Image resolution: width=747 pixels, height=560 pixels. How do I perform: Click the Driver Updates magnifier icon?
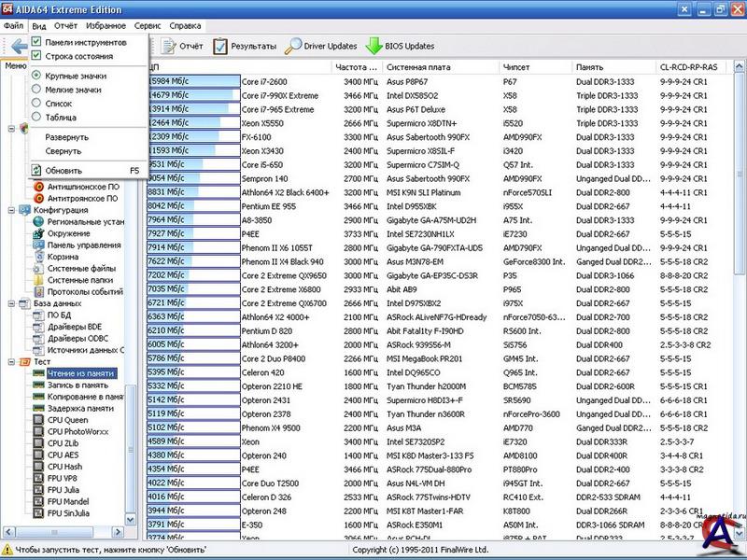pos(294,46)
